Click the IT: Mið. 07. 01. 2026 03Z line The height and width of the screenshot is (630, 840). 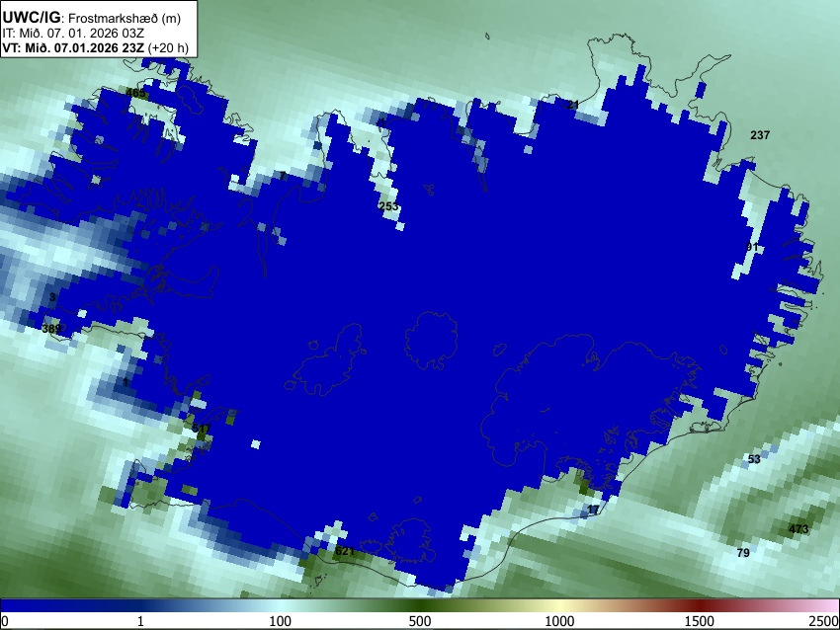click(73, 34)
